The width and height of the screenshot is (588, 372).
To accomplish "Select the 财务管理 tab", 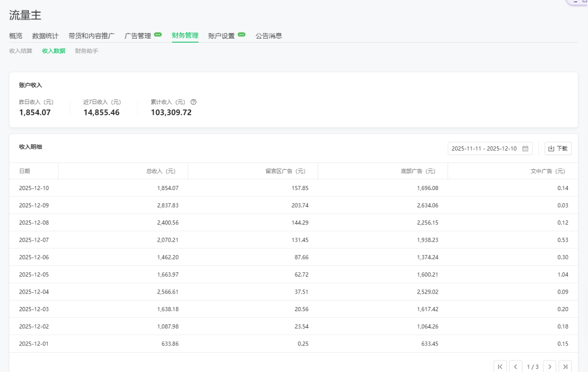I will (185, 36).
